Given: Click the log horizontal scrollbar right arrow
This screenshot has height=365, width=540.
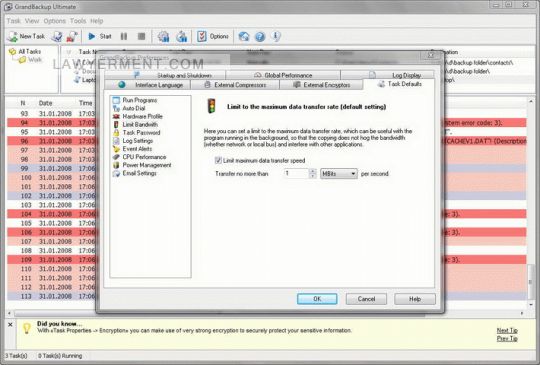Looking at the screenshot, I should pos(522,313).
